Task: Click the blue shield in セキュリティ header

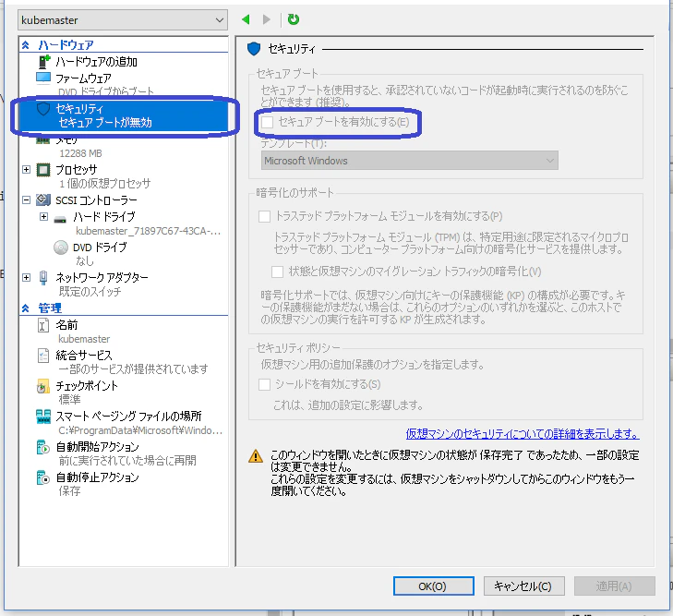Action: (254, 49)
